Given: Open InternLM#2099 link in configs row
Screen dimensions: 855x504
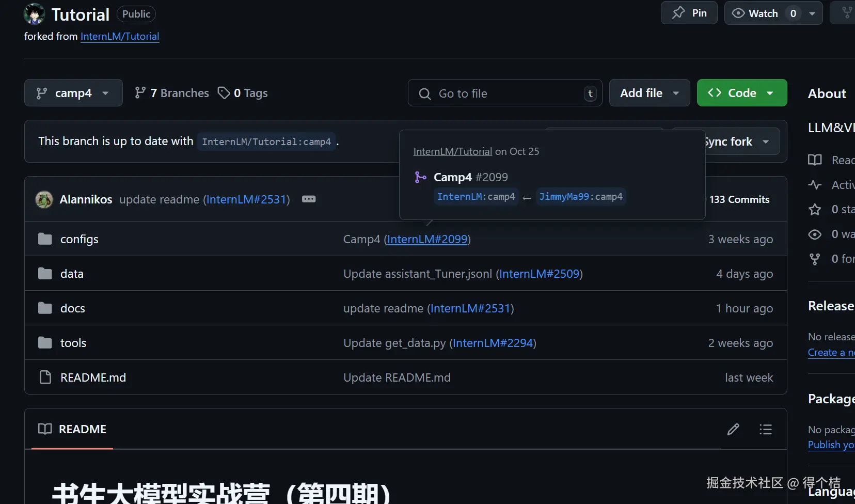Looking at the screenshot, I should [427, 239].
